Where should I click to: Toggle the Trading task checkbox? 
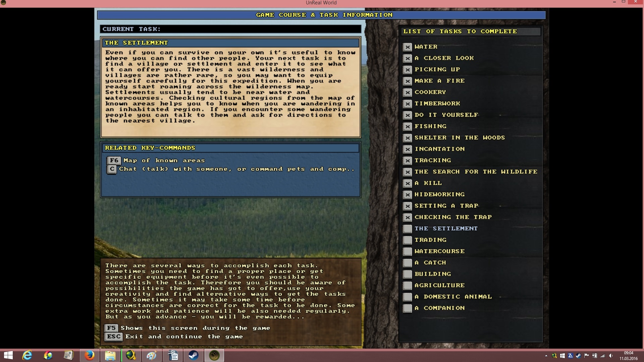click(x=407, y=240)
